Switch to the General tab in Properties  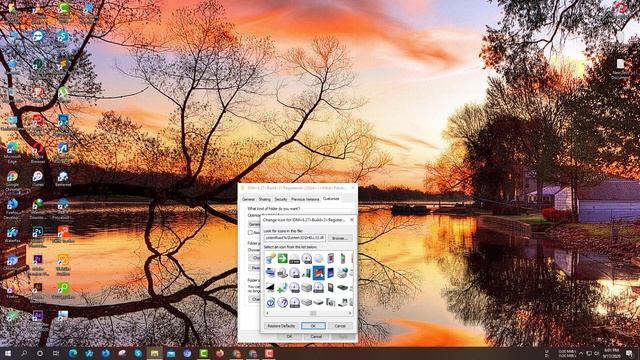point(248,199)
